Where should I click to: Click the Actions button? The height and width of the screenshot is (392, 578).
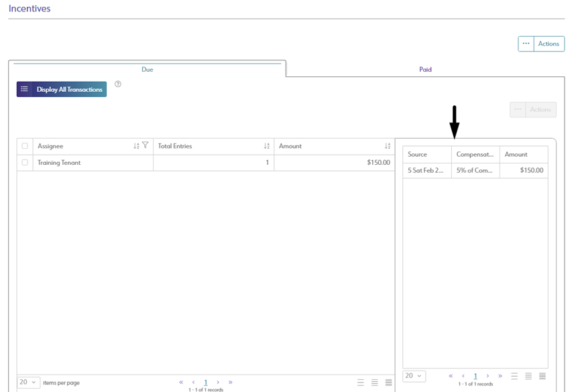click(x=548, y=43)
